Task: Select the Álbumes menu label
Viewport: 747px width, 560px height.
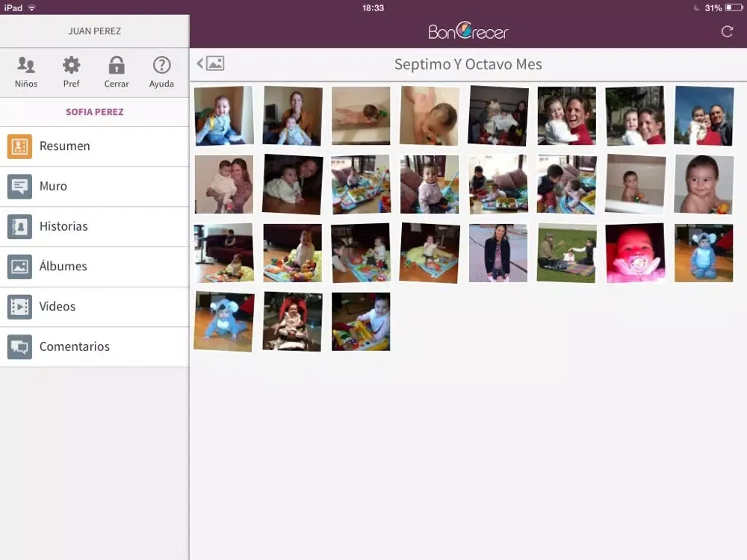Action: tap(63, 266)
